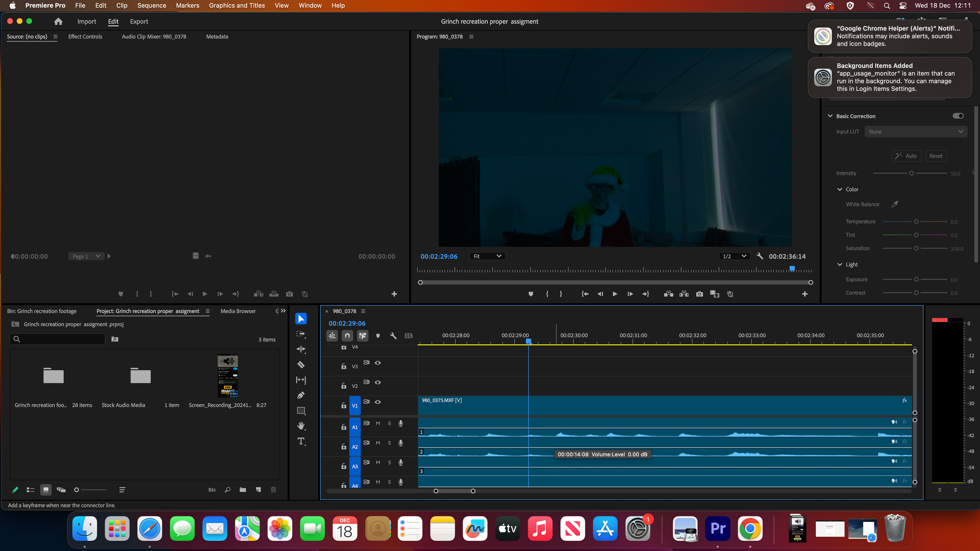Open the Sequence menu
The image size is (980, 551).
point(151,5)
